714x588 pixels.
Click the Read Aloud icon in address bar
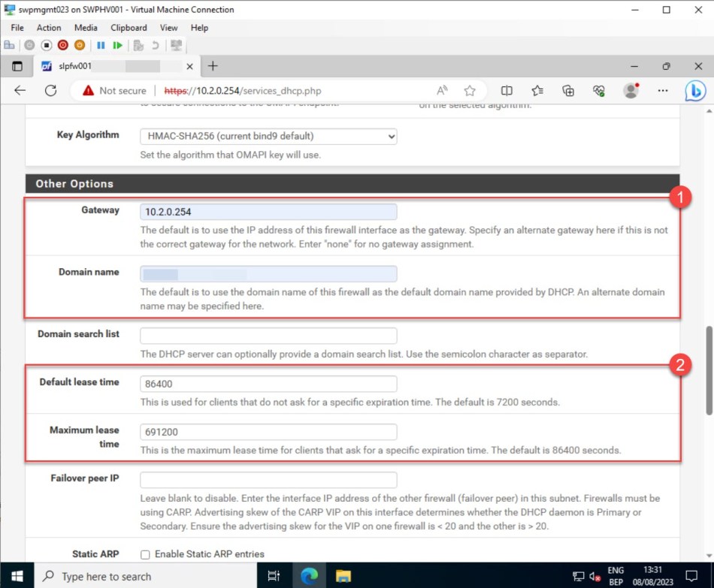tap(440, 90)
